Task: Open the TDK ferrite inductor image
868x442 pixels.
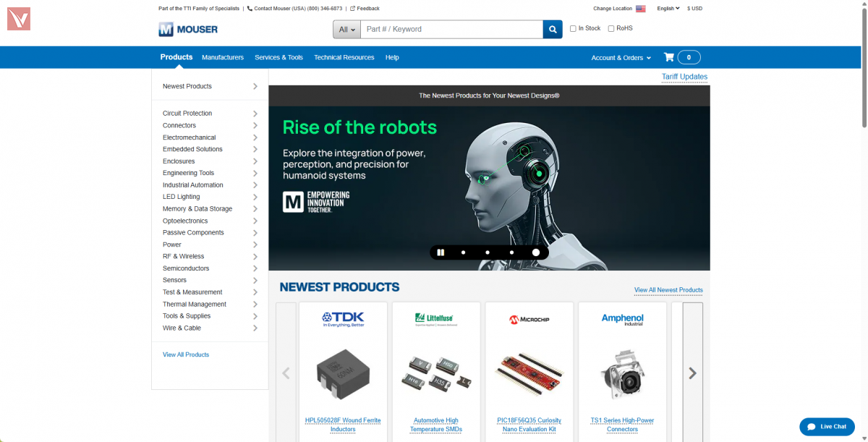Action: pyautogui.click(x=343, y=373)
